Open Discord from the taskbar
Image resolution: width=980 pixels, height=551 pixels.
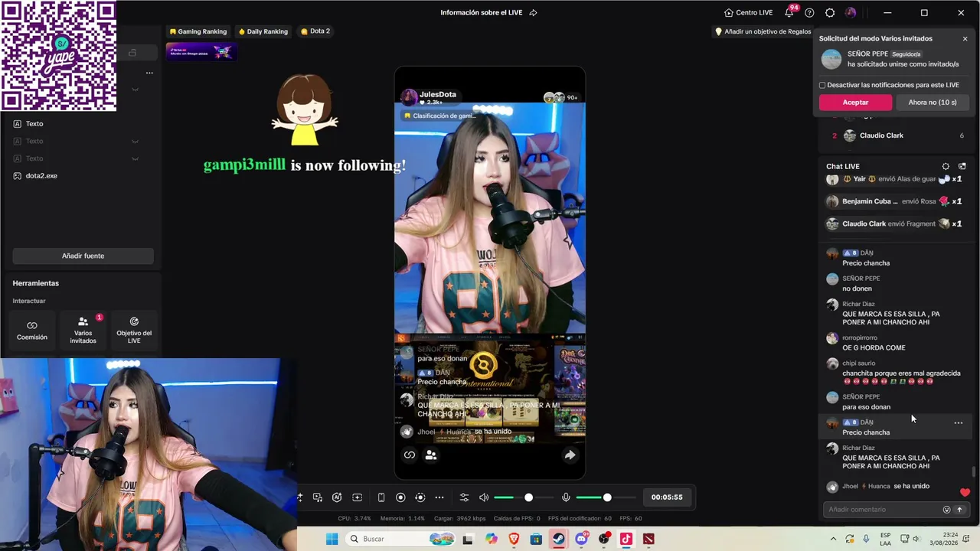tap(581, 539)
